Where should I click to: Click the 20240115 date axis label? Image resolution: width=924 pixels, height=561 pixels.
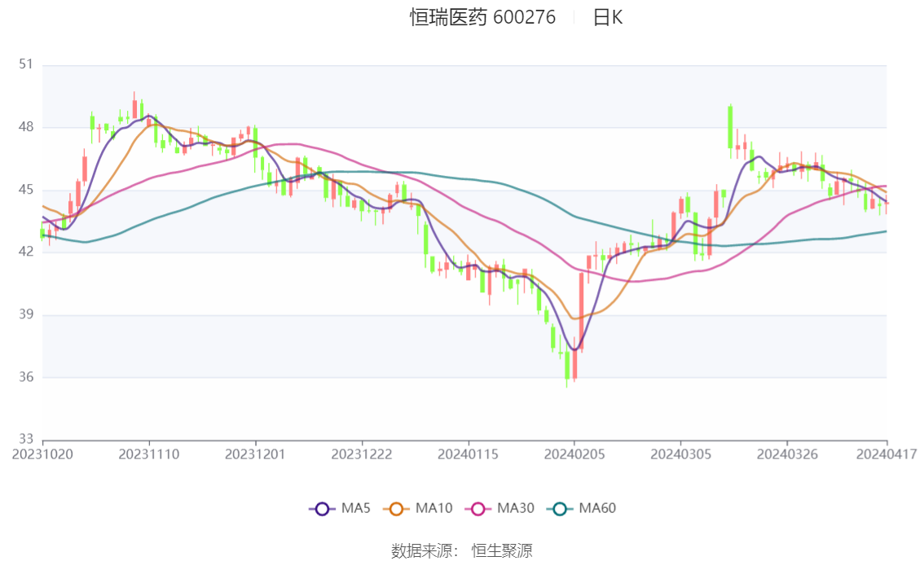click(x=468, y=454)
